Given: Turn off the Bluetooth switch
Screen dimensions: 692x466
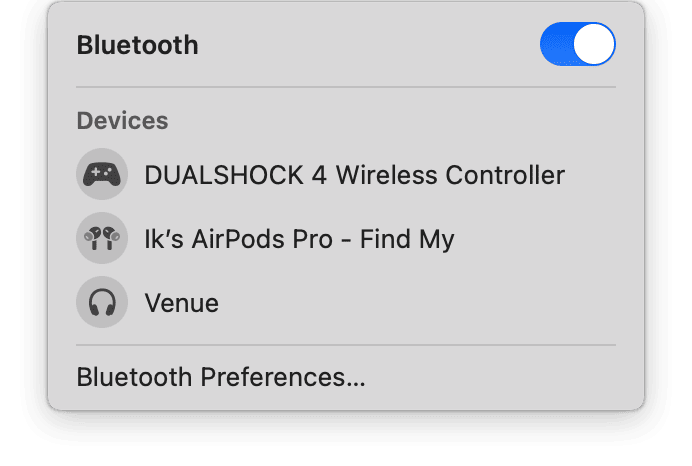Looking at the screenshot, I should tap(577, 45).
